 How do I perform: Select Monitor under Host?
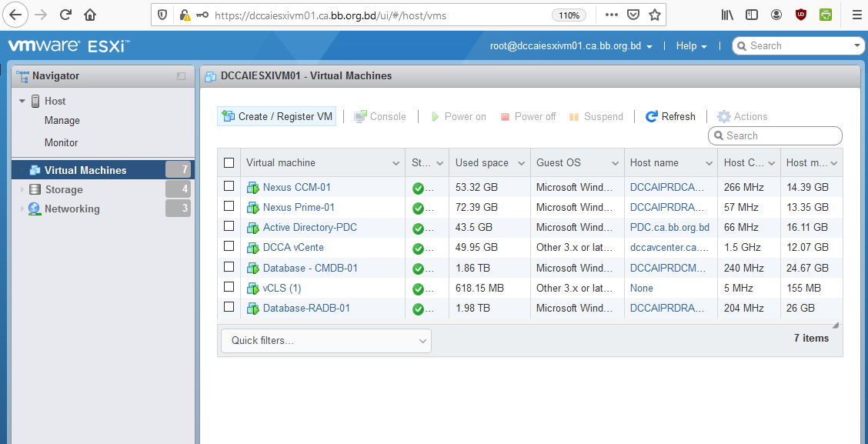[x=61, y=143]
